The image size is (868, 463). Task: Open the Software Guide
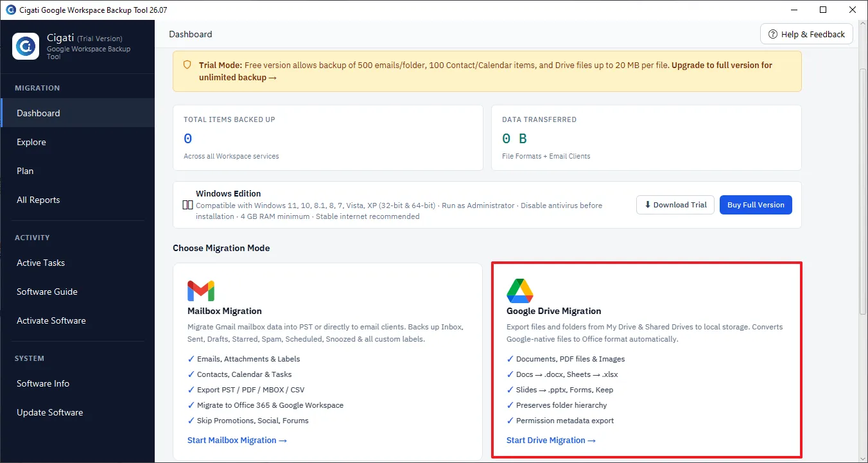[77, 292]
